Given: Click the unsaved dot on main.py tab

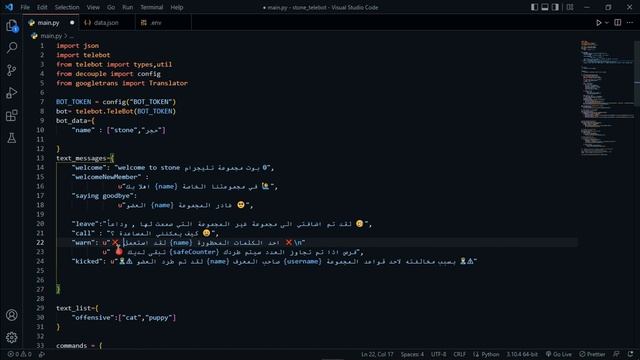Looking at the screenshot, I should tap(72, 23).
